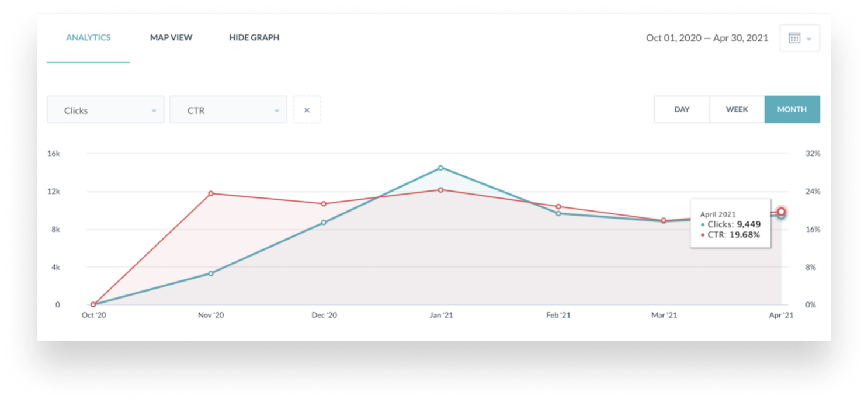This screenshot has width=868, height=402.
Task: Click the February '21 CTR data point
Action: point(558,206)
